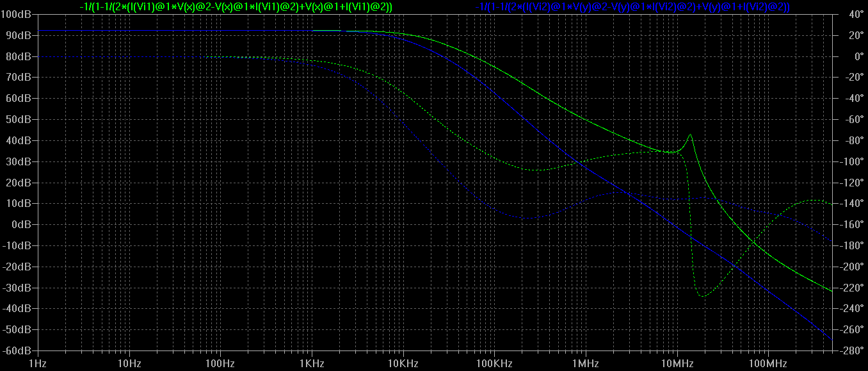Click the -220° phase tick label

click(853, 288)
